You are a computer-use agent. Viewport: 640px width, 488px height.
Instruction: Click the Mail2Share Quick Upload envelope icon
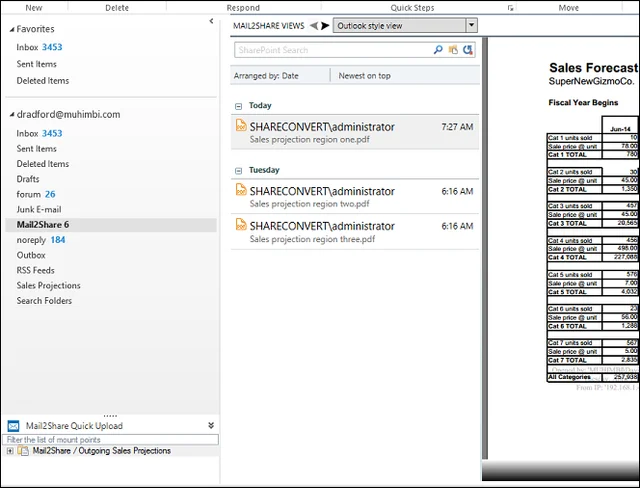[x=13, y=426]
